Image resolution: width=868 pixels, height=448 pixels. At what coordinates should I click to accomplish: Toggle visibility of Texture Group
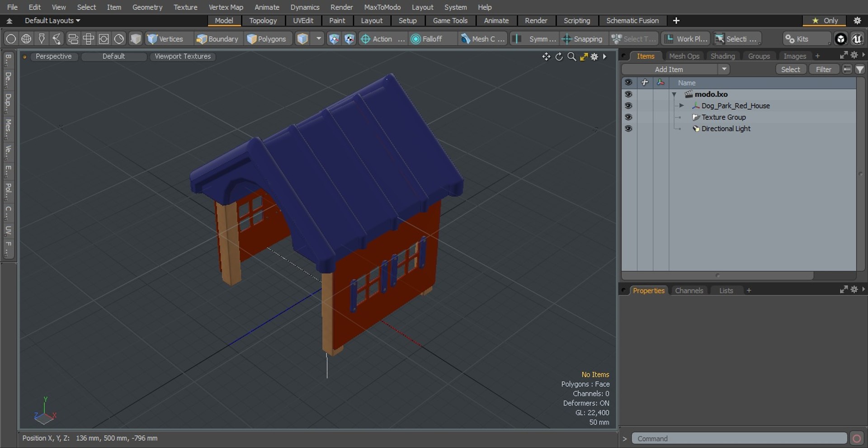coord(628,117)
